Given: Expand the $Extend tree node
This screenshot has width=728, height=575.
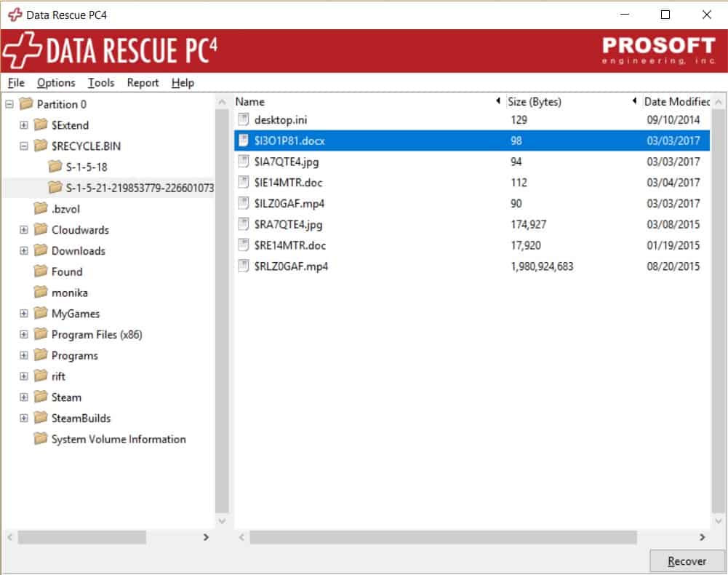Looking at the screenshot, I should click(24, 125).
